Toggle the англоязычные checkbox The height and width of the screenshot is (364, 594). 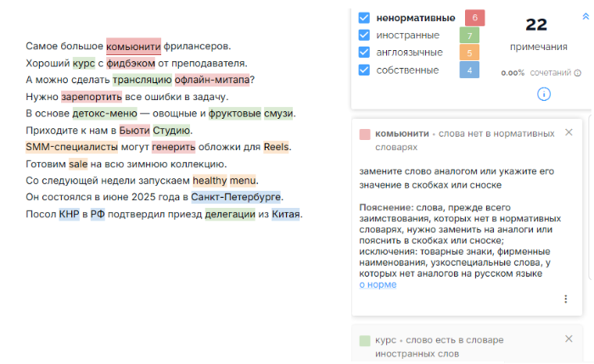364,53
